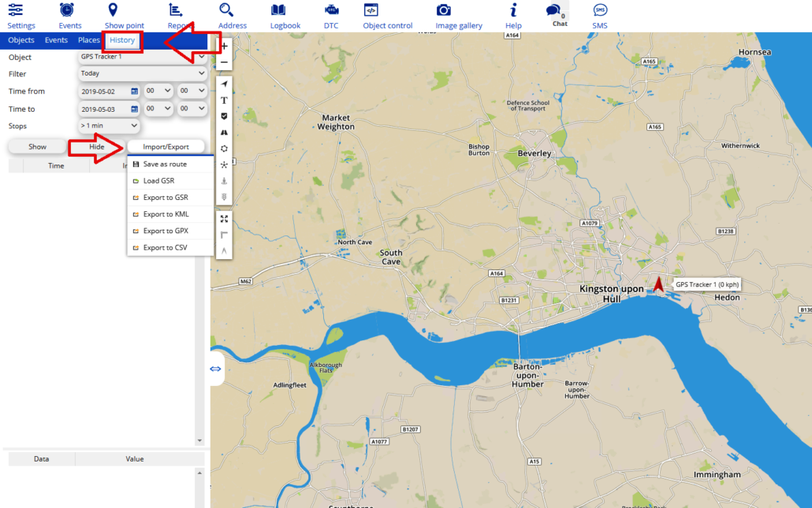Image resolution: width=812 pixels, height=508 pixels.
Task: Toggle traffic light layer on map
Action: (224, 197)
